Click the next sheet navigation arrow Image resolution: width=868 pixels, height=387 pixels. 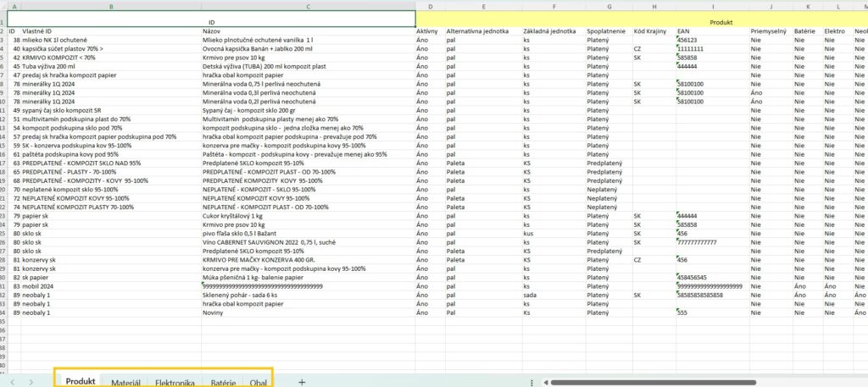(31, 383)
